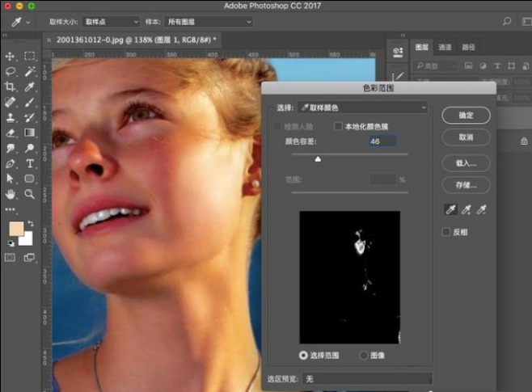Enable the 本地化颜色簇 checkbox
The image size is (532, 392).
pos(339,127)
